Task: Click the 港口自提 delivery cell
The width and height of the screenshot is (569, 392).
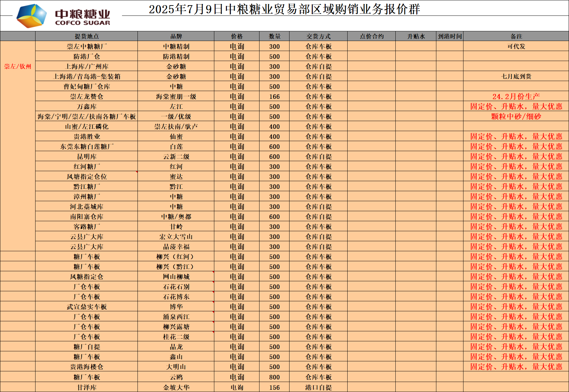Action: pyautogui.click(x=318, y=387)
